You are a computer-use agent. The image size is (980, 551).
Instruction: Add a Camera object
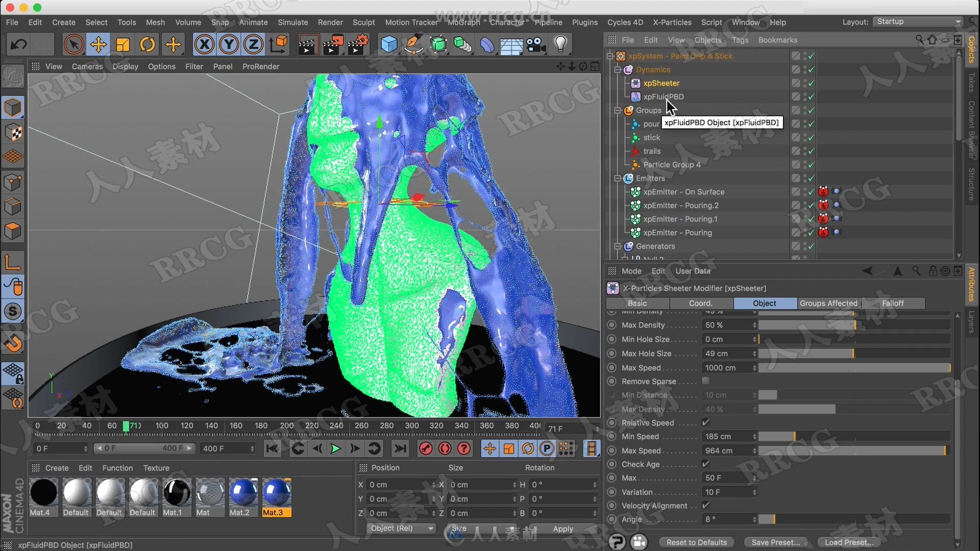(536, 44)
